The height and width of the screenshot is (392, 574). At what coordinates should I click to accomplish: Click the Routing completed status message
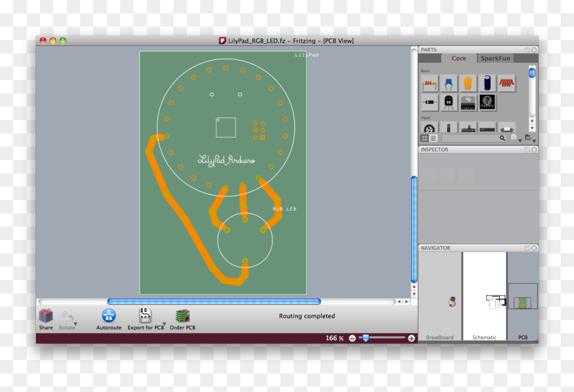307,316
